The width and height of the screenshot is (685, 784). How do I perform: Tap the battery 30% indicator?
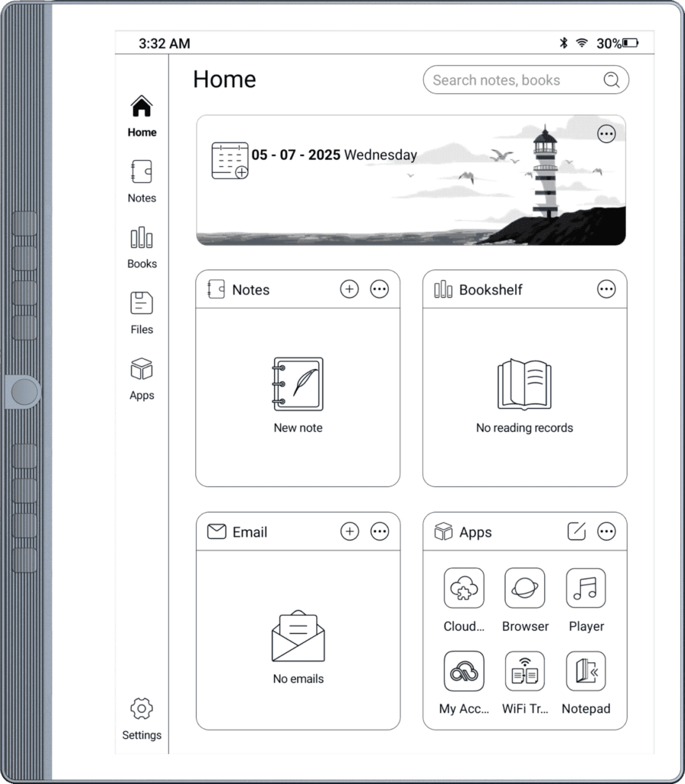pyautogui.click(x=618, y=44)
